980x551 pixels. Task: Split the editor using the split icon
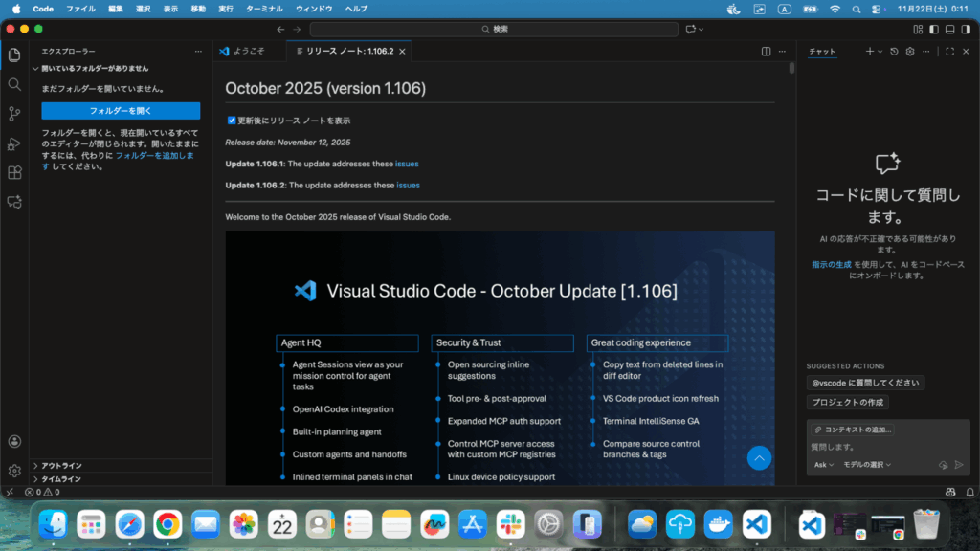pyautogui.click(x=766, y=52)
